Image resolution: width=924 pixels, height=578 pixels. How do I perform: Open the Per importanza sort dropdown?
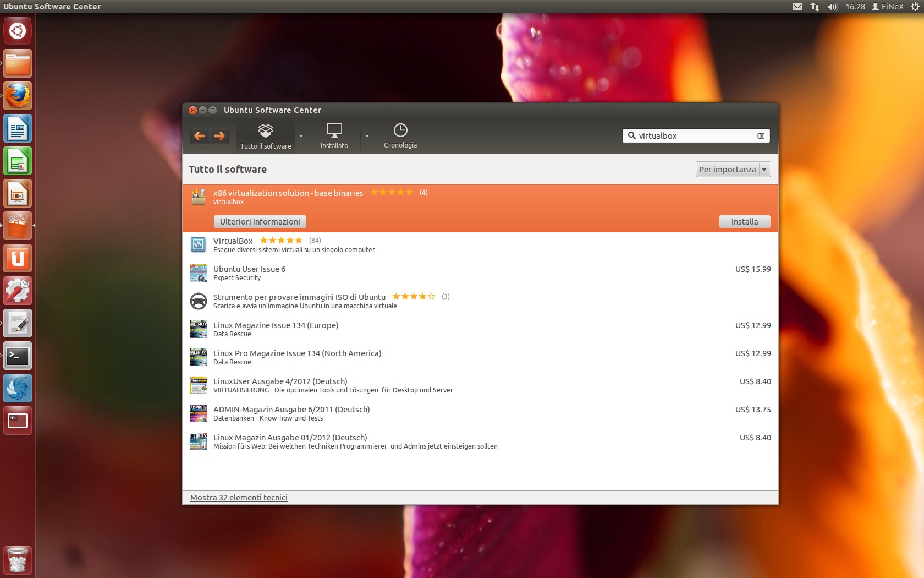pos(733,170)
